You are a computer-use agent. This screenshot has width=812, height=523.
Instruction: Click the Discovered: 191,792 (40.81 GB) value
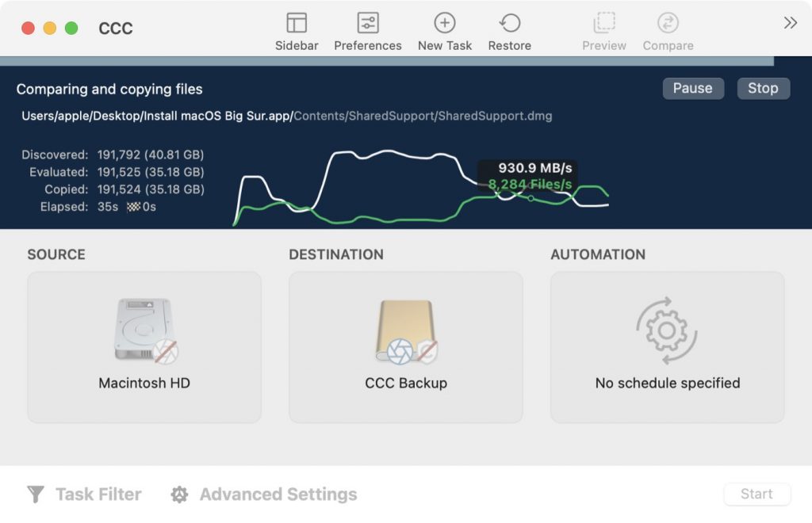[151, 155]
